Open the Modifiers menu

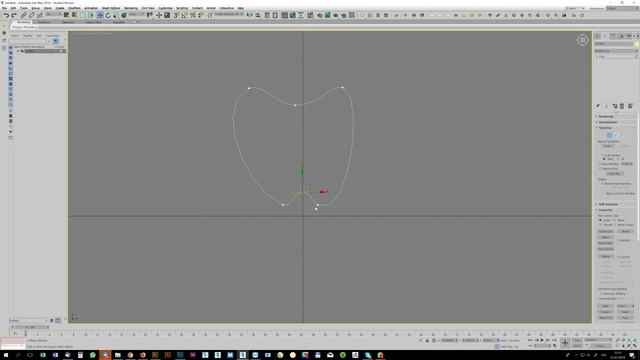click(x=74, y=8)
